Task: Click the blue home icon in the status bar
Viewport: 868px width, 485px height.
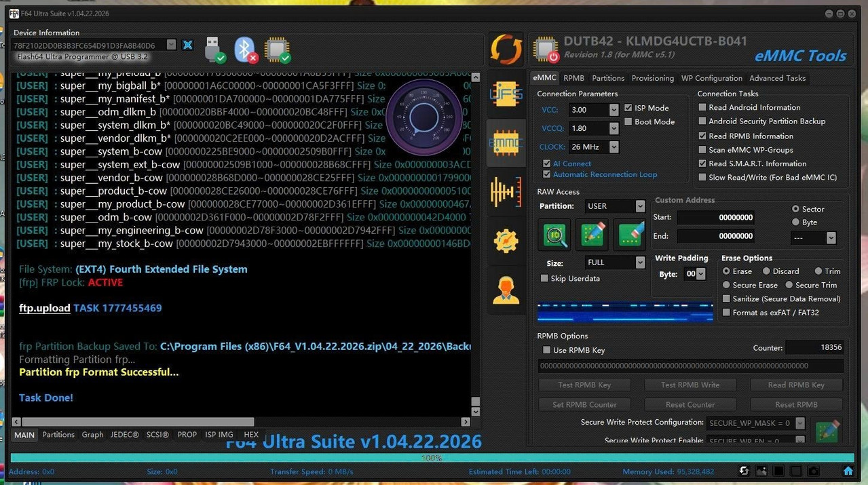Action: tap(848, 471)
